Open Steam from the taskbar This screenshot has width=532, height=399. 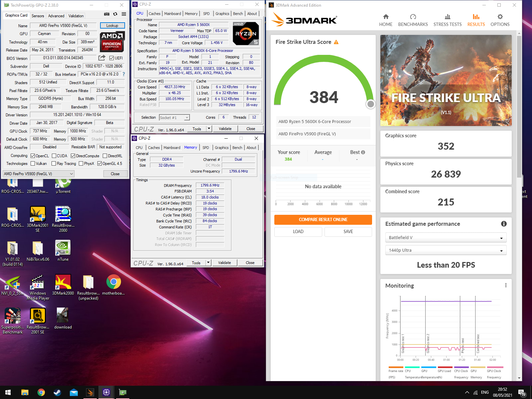pyautogui.click(x=57, y=392)
